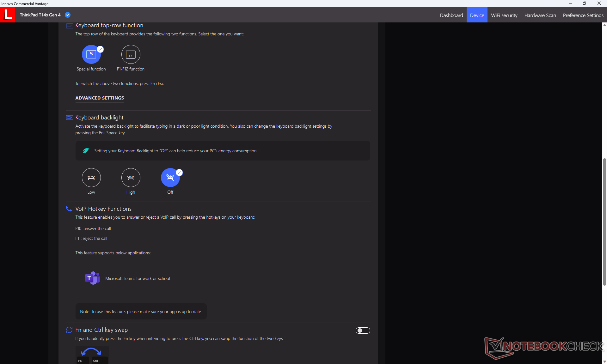The width and height of the screenshot is (607, 364).
Task: Select the F1-F12 function icon
Action: point(131,54)
